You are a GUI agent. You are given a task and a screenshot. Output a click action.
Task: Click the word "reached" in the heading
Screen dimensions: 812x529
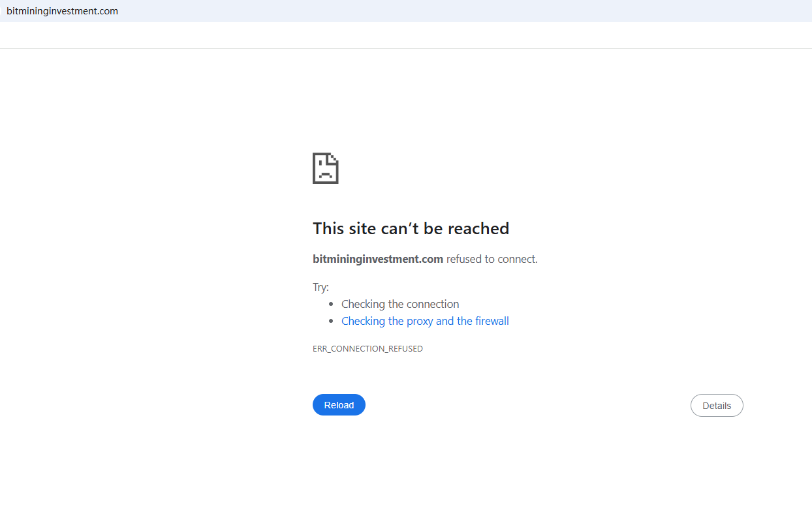pos(479,228)
